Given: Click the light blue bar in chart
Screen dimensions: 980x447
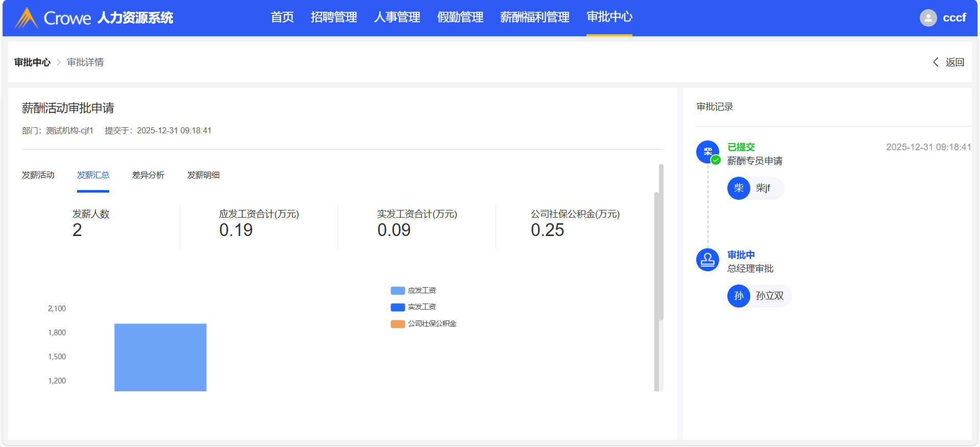Looking at the screenshot, I should pos(160,357).
